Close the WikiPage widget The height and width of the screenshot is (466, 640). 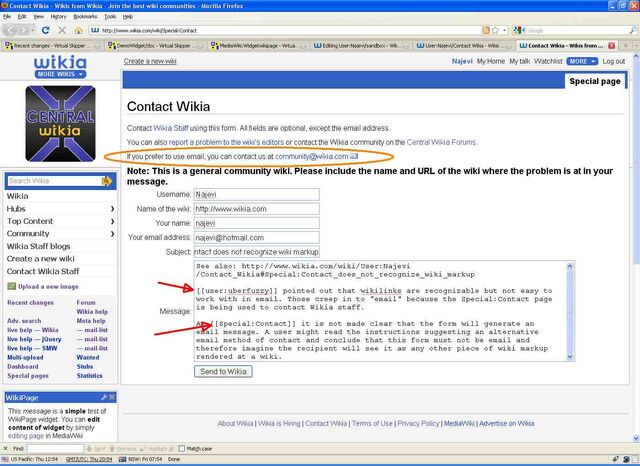(x=112, y=397)
